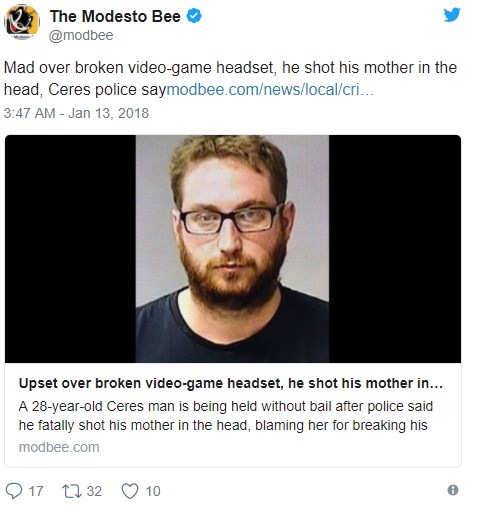
Task: Open The Modesto Bee display name
Action: (115, 16)
